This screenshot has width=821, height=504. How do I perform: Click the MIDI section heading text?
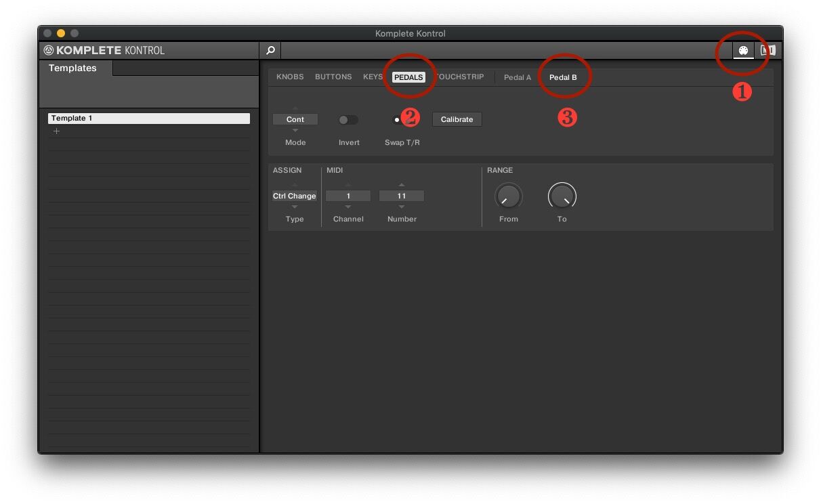pos(335,170)
